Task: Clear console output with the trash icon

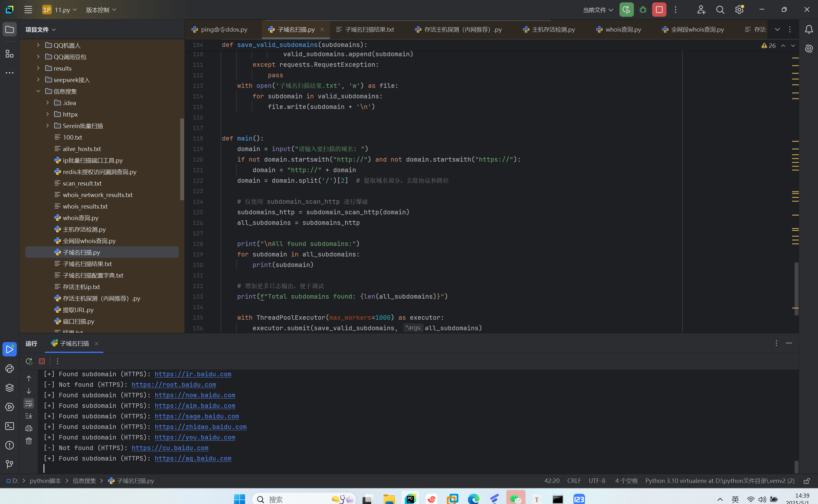Action: click(x=29, y=441)
